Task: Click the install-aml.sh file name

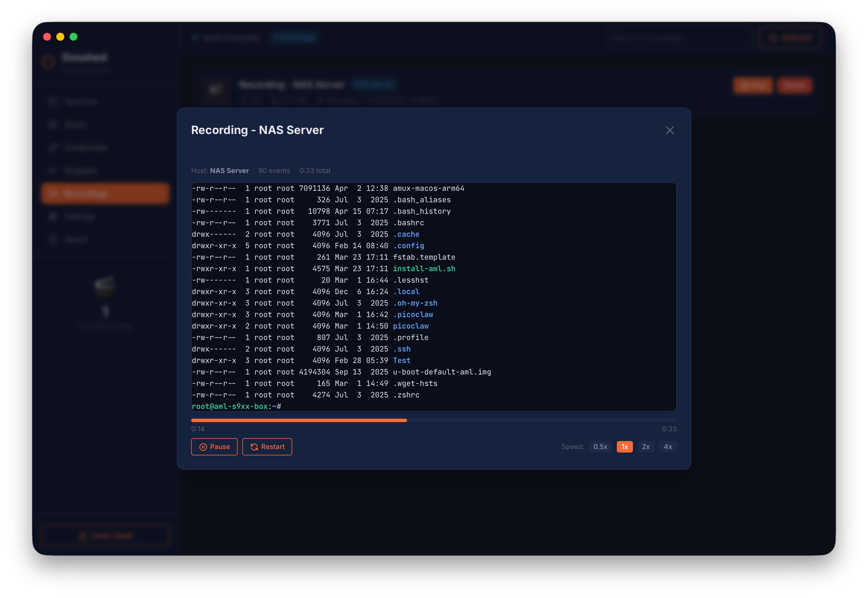Action: pos(424,269)
